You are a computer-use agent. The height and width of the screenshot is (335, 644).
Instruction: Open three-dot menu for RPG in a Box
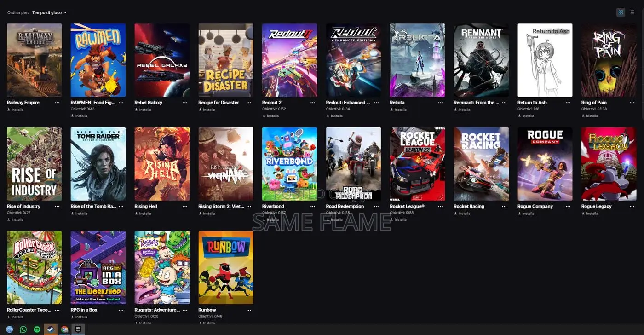tap(121, 310)
